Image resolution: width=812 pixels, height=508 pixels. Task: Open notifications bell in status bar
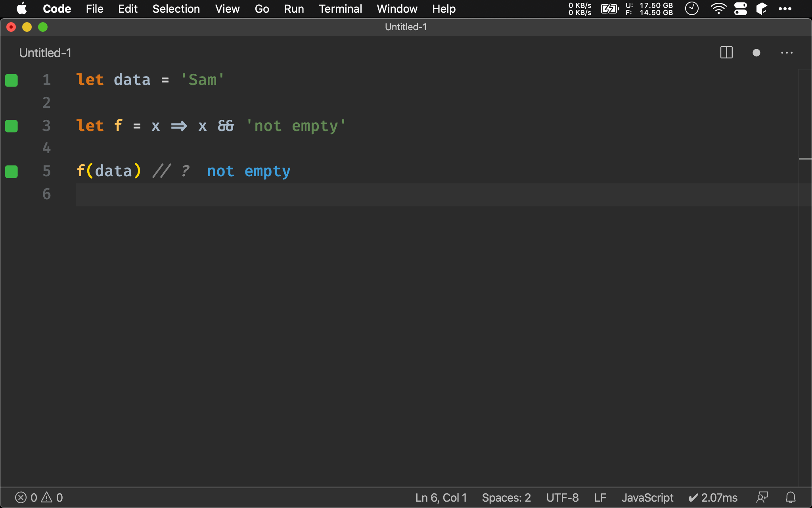click(791, 497)
